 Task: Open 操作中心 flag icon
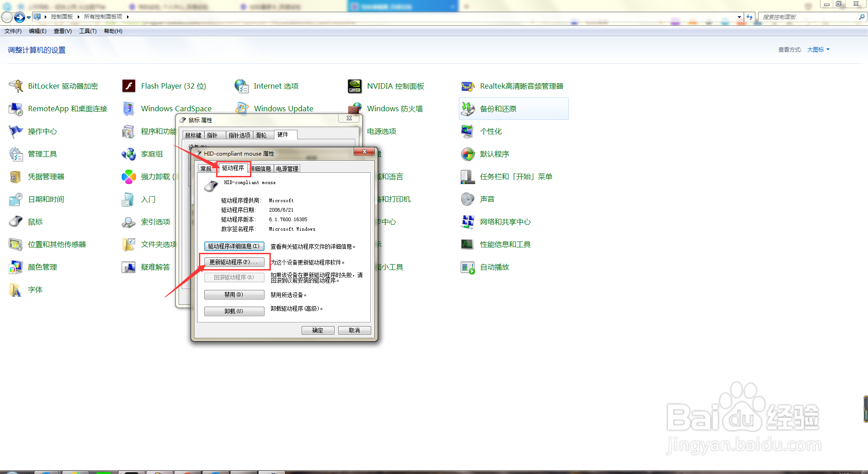click(x=16, y=131)
